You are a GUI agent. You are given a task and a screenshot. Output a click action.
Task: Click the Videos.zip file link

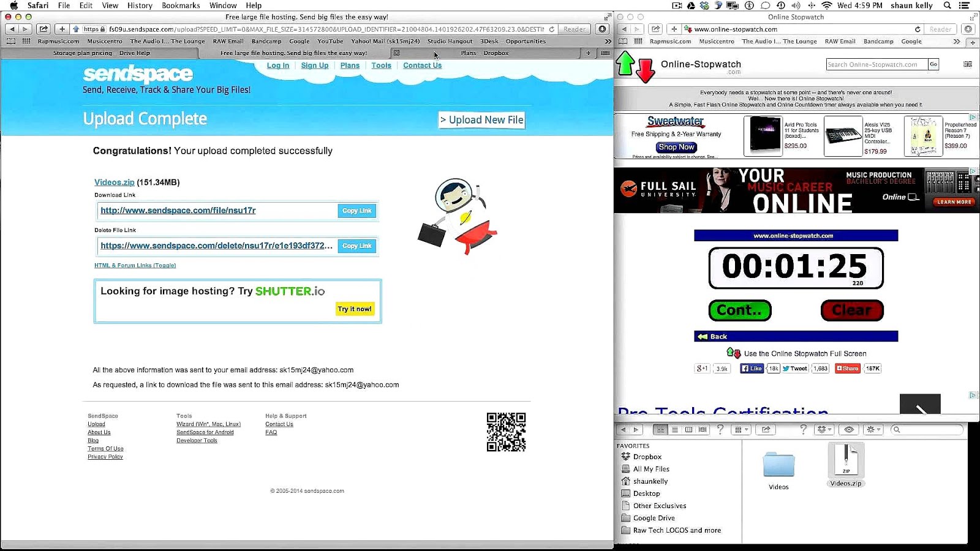pos(115,182)
